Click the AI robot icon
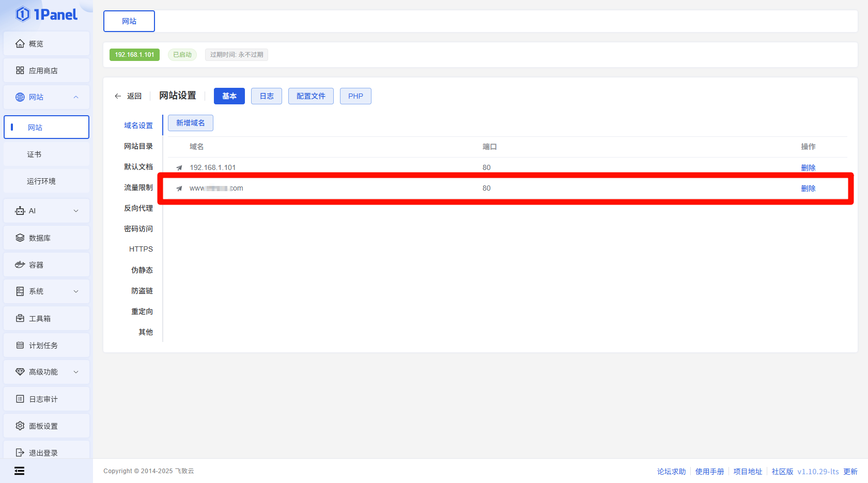Image resolution: width=868 pixels, height=483 pixels. [x=20, y=211]
